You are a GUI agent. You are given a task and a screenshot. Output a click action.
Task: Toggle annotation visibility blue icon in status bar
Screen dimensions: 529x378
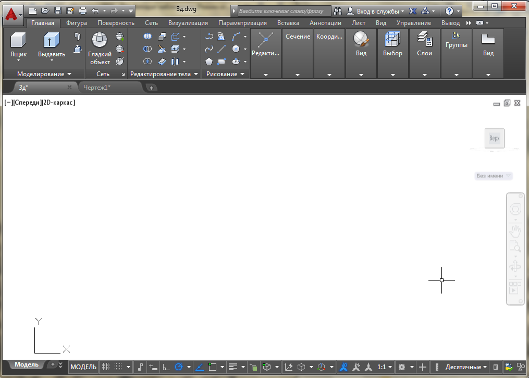(343, 367)
